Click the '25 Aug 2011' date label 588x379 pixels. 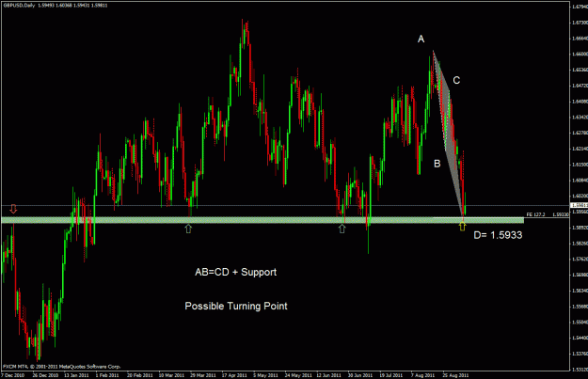coord(455,375)
